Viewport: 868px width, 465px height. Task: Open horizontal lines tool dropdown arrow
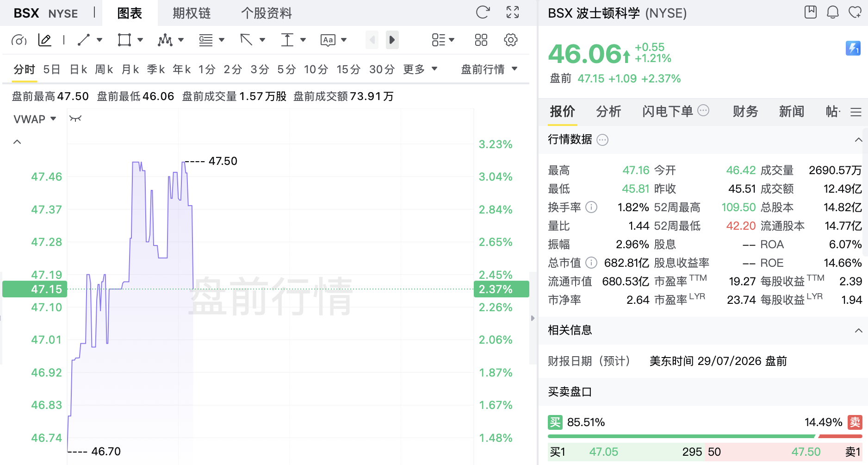tap(222, 40)
